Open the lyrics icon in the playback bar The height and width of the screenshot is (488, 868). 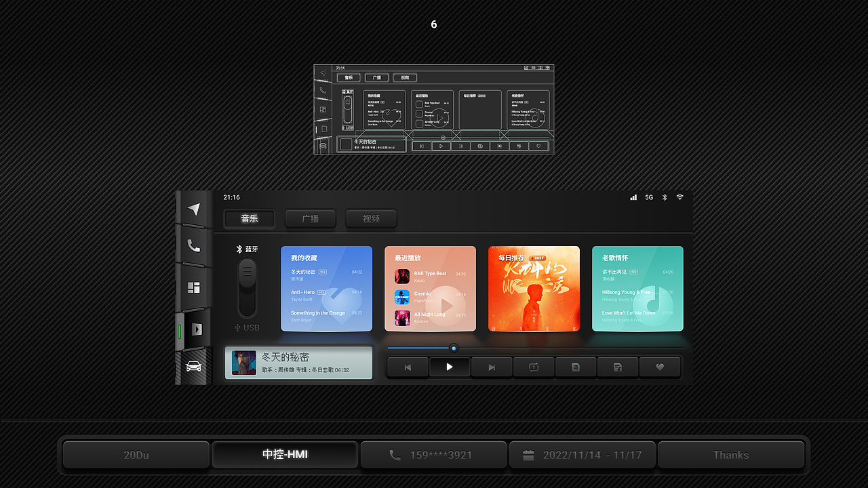tap(576, 367)
